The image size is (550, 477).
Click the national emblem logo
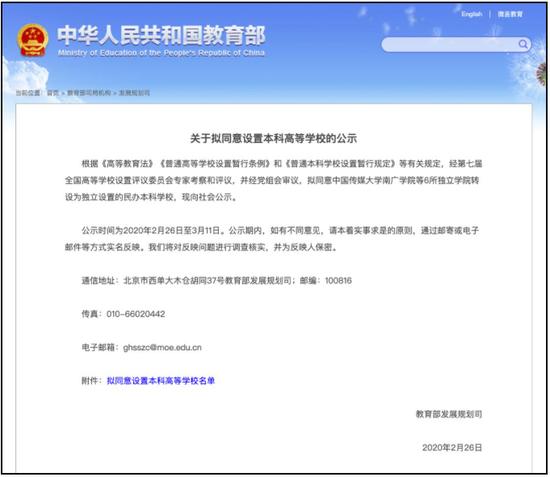[33, 40]
